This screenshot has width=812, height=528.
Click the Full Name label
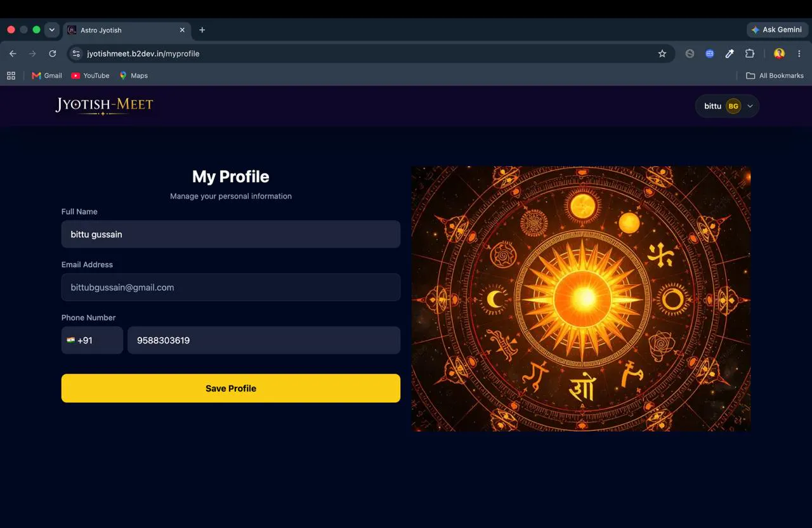pos(79,211)
